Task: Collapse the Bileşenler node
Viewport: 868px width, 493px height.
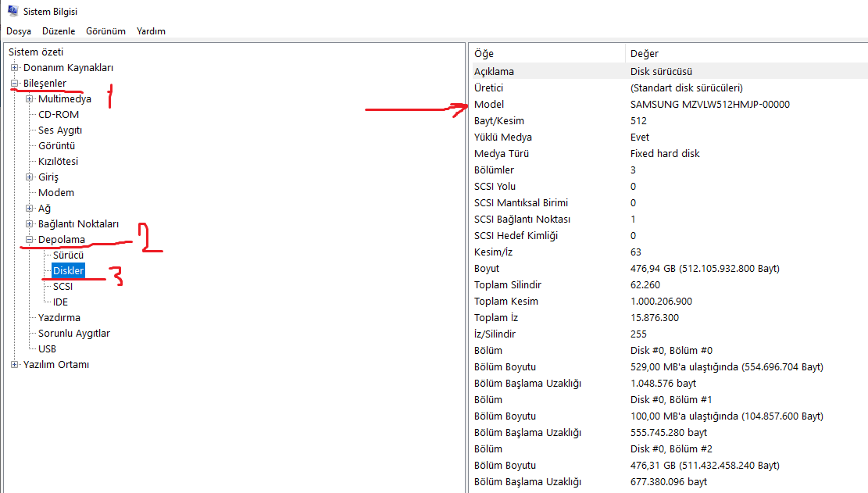Action: (14, 83)
